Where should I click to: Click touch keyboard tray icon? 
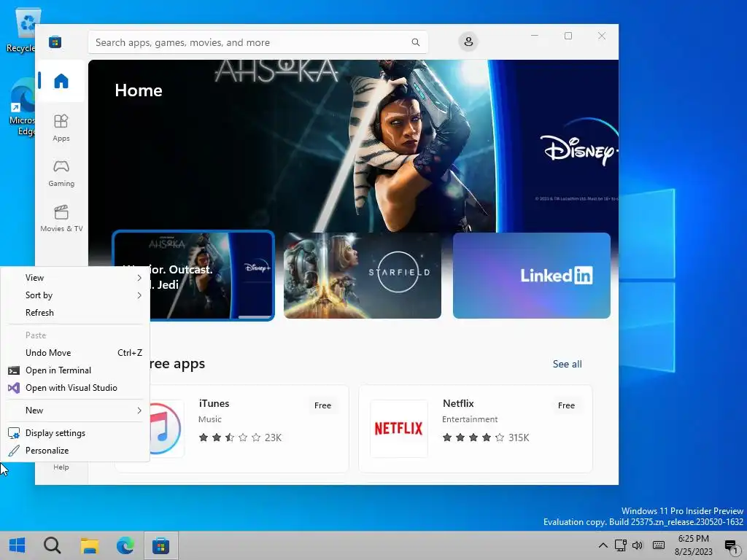click(659, 545)
